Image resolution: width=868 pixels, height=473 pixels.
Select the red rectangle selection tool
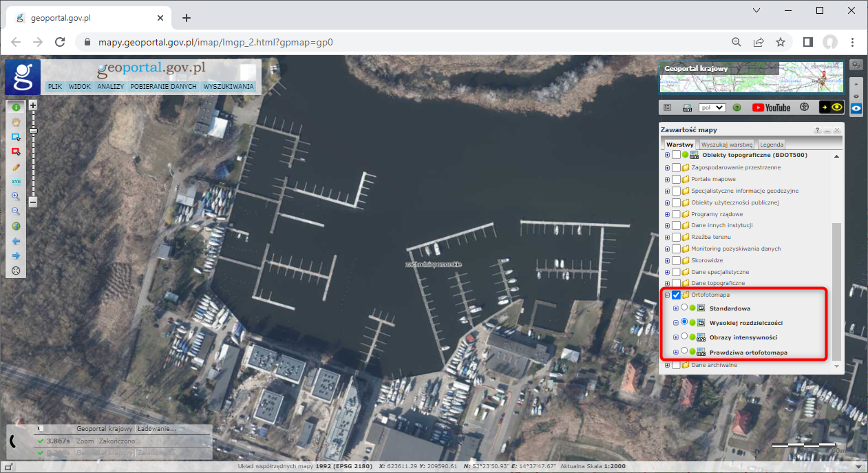pyautogui.click(x=16, y=152)
